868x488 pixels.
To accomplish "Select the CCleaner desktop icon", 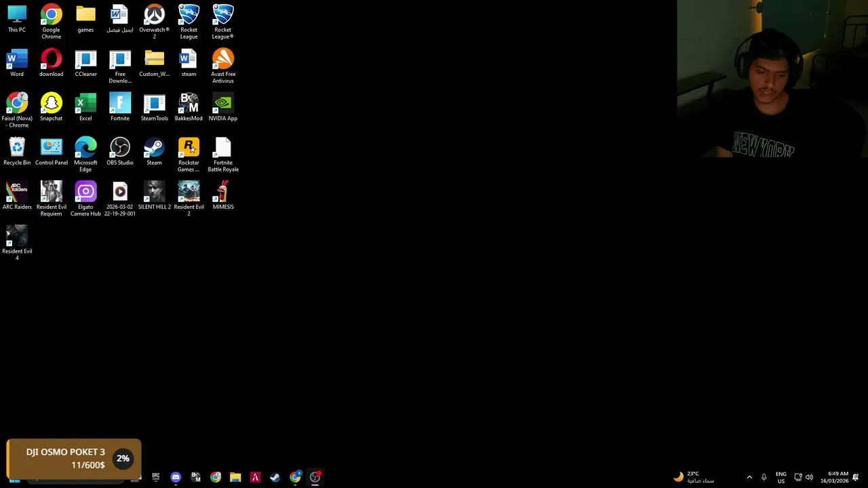I will click(x=85, y=63).
